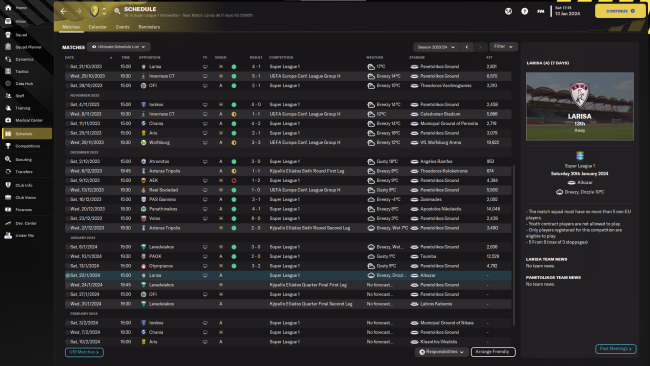The width and height of the screenshot is (650, 366).
Task: Open search via magnifier icon
Action: (117, 11)
